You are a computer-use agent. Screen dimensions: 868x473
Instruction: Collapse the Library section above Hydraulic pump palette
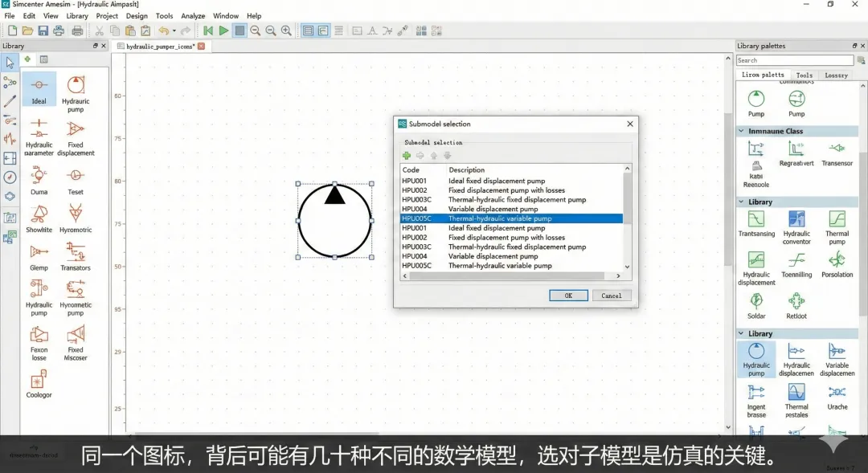click(x=741, y=333)
